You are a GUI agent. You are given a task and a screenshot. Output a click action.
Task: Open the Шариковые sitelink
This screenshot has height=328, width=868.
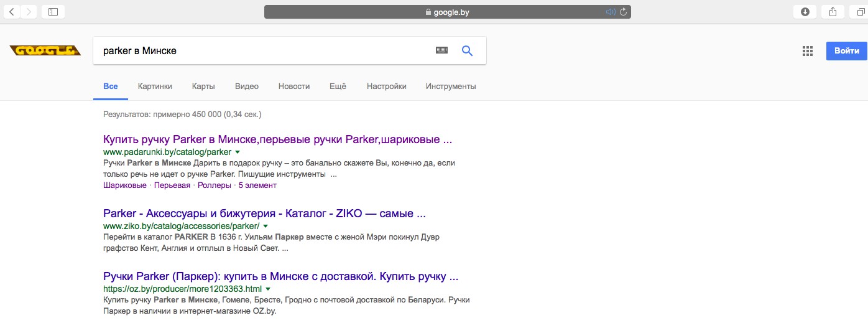tap(125, 185)
